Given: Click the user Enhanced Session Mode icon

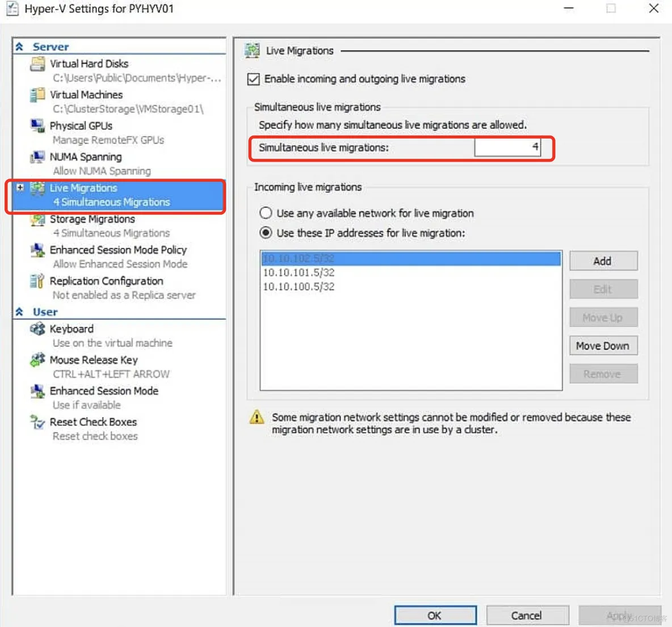Looking at the screenshot, I should click(37, 392).
